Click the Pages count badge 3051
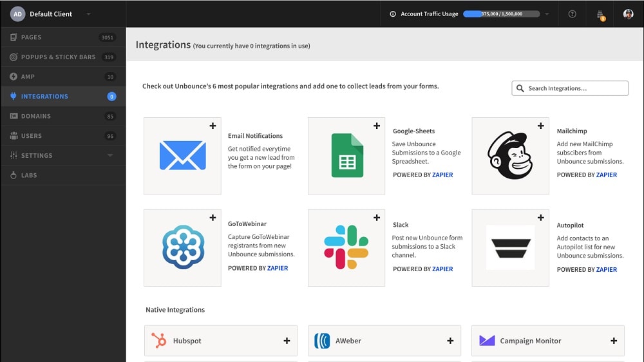The height and width of the screenshot is (362, 644). pos(107,37)
